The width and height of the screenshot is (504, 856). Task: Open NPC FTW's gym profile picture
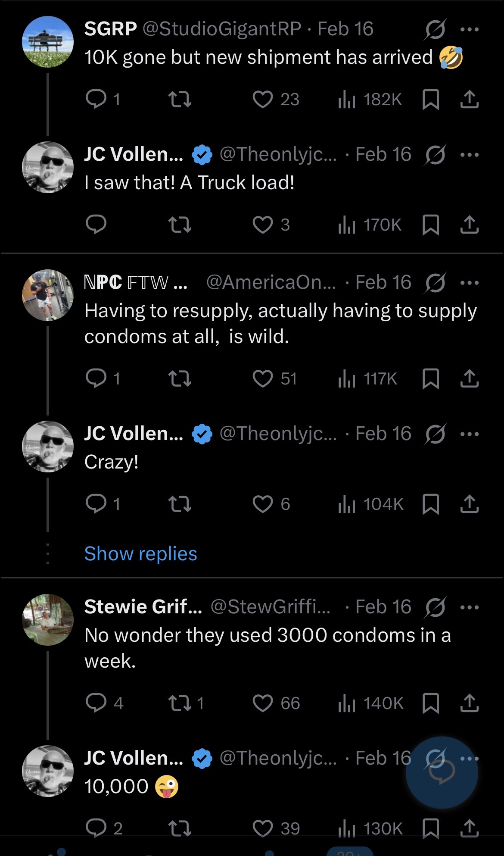tap(48, 295)
